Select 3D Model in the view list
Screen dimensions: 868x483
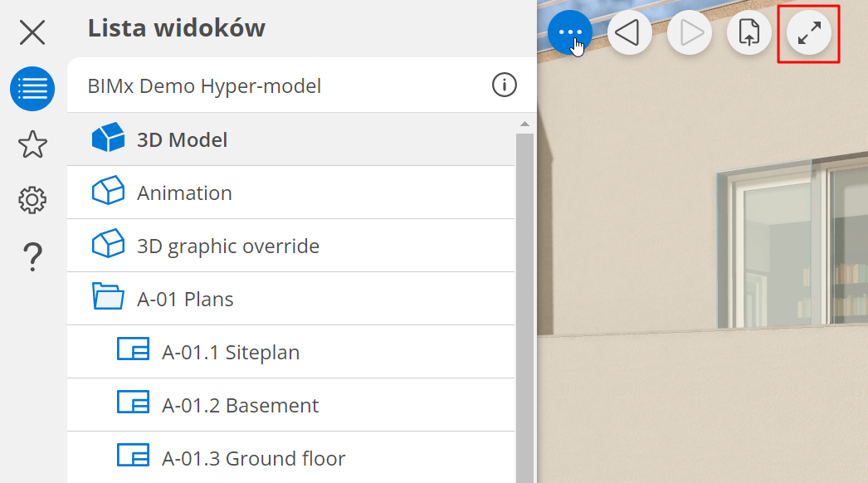[182, 139]
